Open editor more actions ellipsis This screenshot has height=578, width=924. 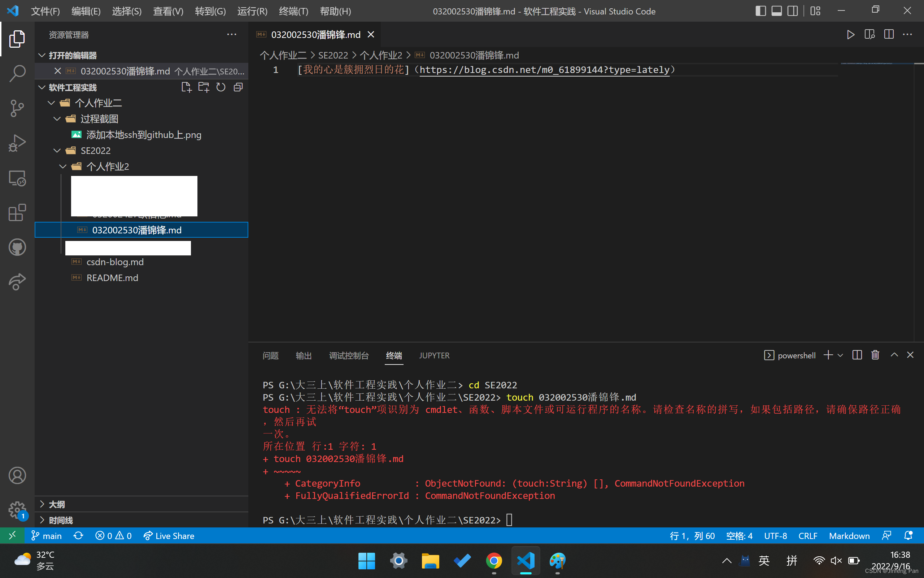tap(907, 35)
